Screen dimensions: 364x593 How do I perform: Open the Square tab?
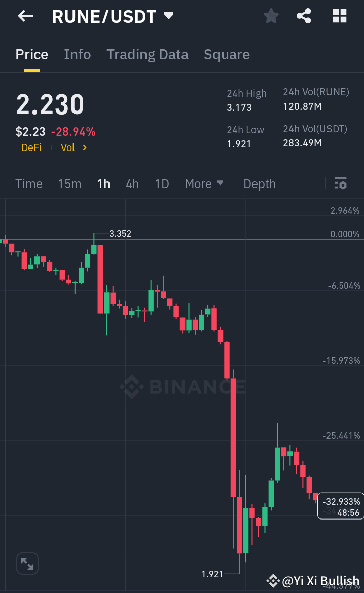[x=227, y=54]
